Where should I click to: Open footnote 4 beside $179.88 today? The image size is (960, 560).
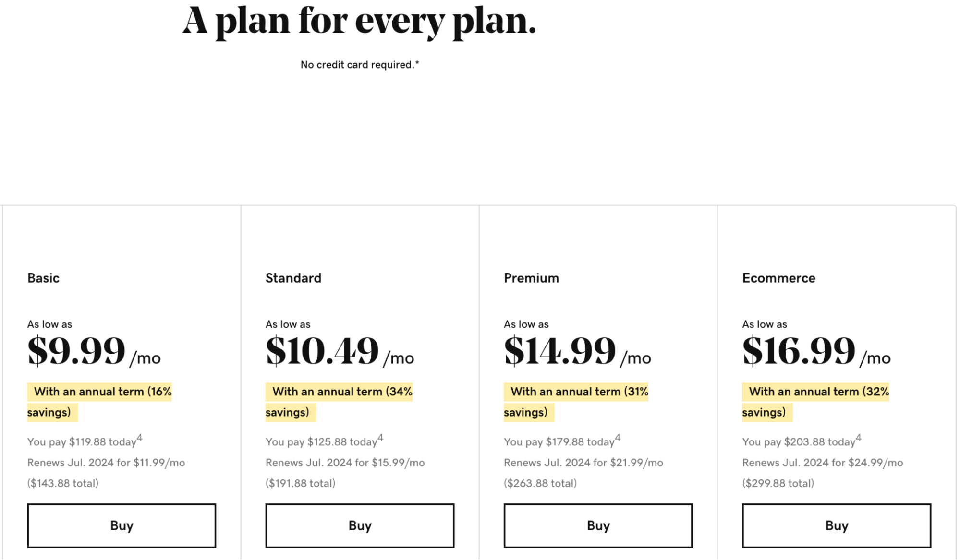pyautogui.click(x=618, y=438)
